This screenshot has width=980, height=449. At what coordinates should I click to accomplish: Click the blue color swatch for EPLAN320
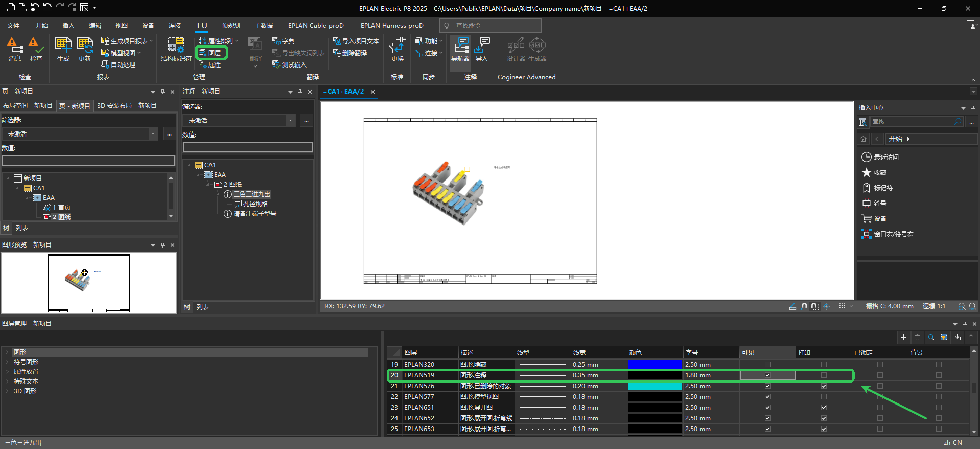[655, 365]
